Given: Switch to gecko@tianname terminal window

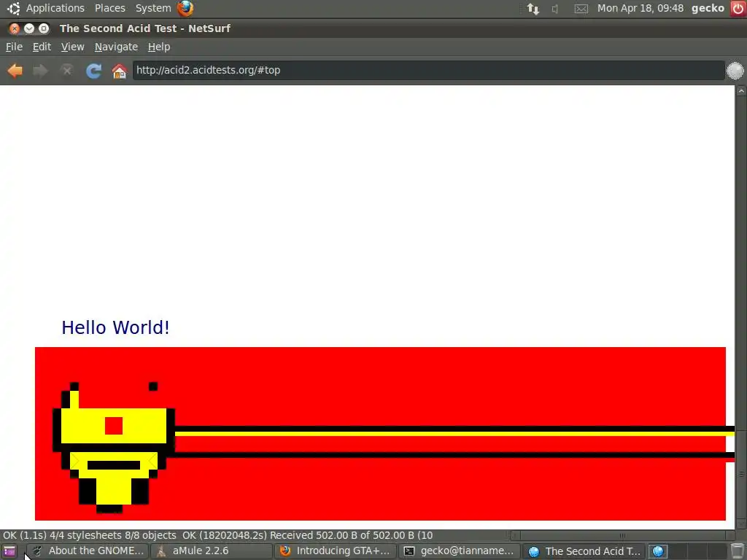Looking at the screenshot, I should click(x=459, y=551).
